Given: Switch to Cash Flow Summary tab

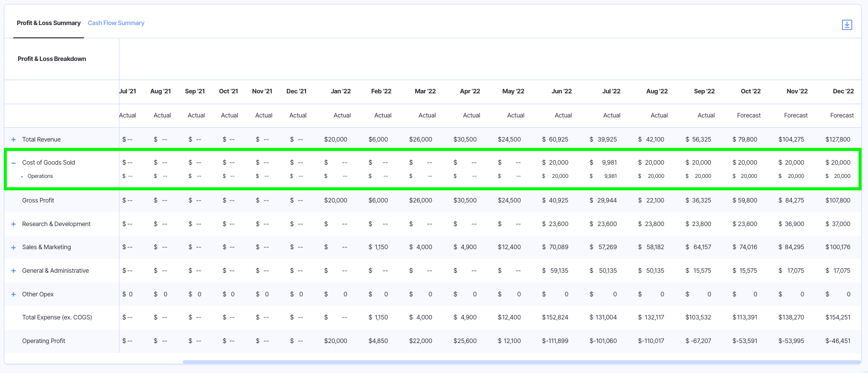Looking at the screenshot, I should (116, 23).
